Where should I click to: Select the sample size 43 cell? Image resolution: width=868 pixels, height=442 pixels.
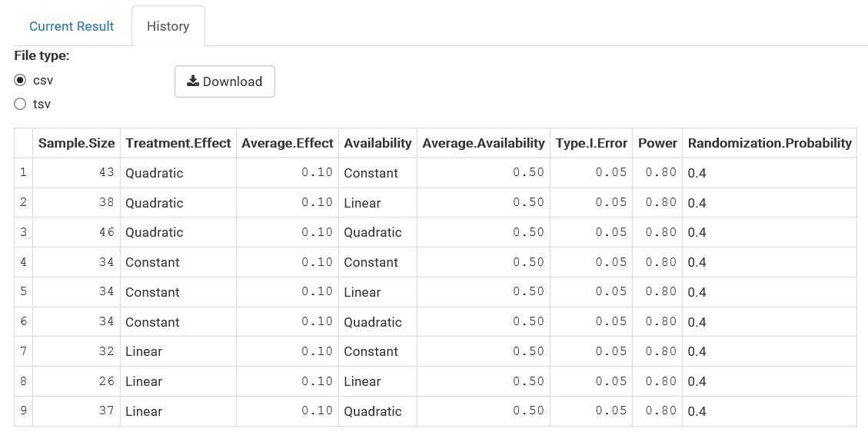(107, 173)
